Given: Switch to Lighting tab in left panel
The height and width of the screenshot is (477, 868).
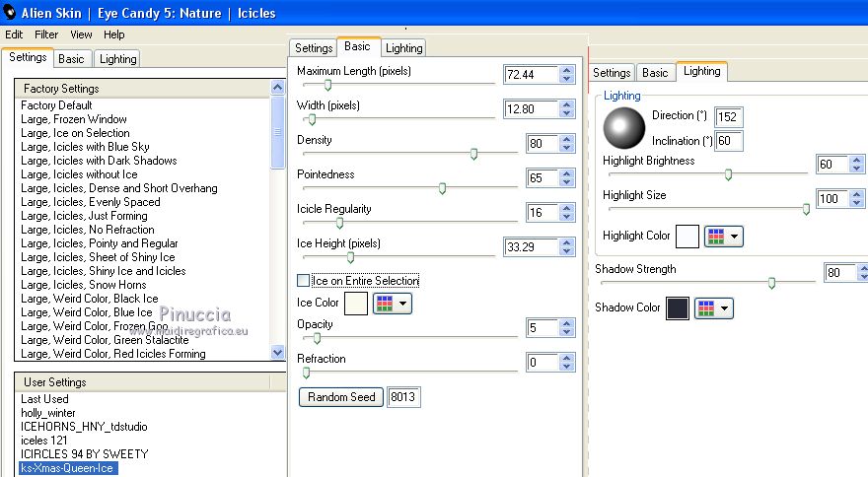Looking at the screenshot, I should 118,59.
